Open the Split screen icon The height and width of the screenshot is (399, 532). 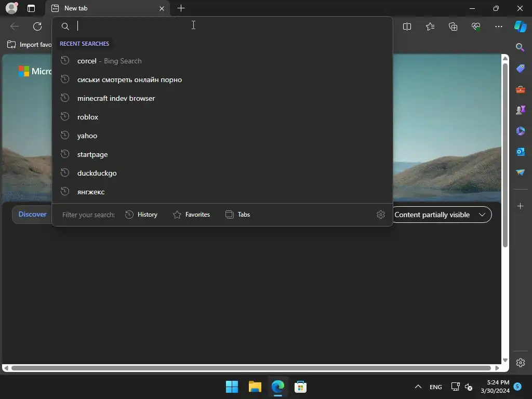[x=407, y=26]
